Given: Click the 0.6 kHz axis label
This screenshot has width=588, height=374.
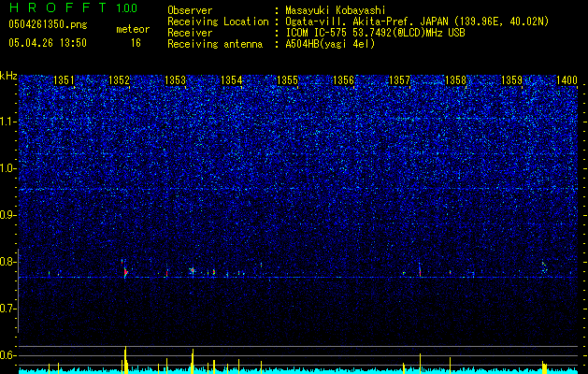Looking at the screenshot, I should [7, 355].
